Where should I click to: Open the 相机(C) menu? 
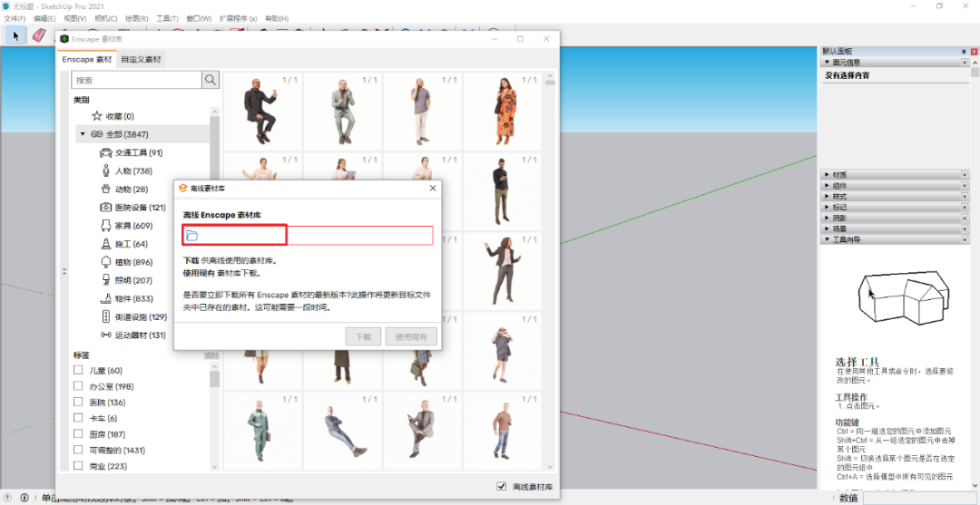tap(105, 18)
